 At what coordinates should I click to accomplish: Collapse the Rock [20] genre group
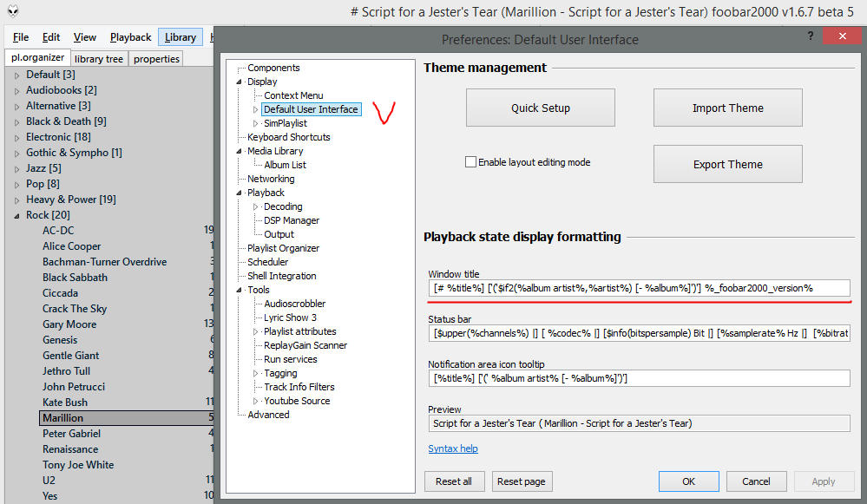tap(16, 215)
